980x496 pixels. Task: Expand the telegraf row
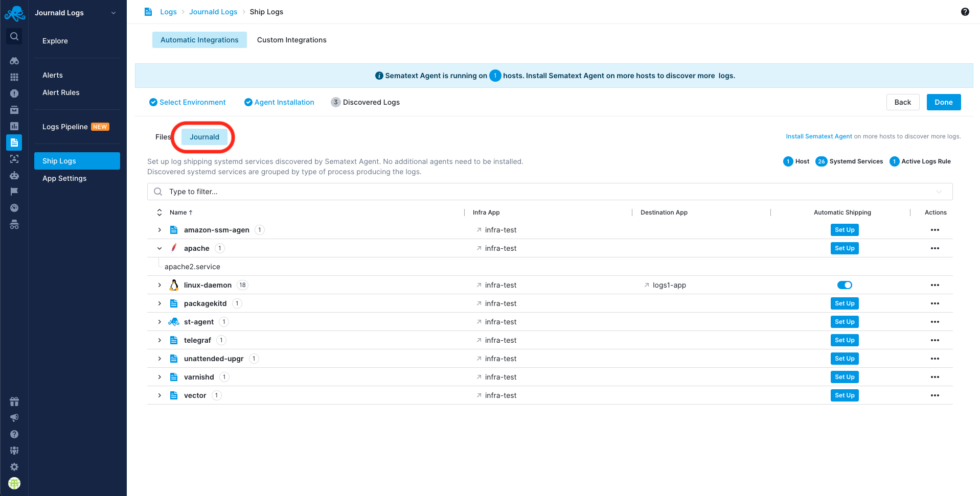pyautogui.click(x=159, y=340)
